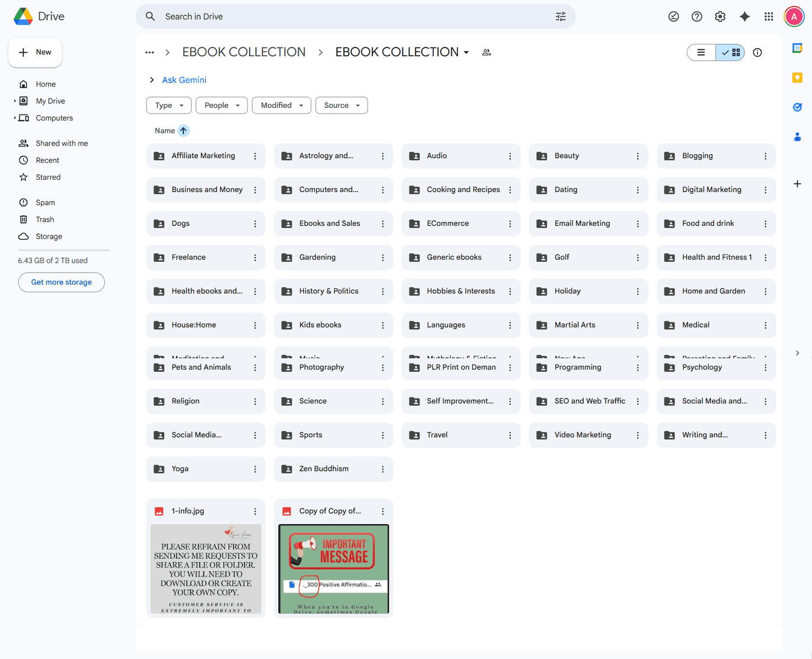Viewport: 812px width, 659px height.
Task: Open the Modified filter dropdown
Action: (x=282, y=106)
